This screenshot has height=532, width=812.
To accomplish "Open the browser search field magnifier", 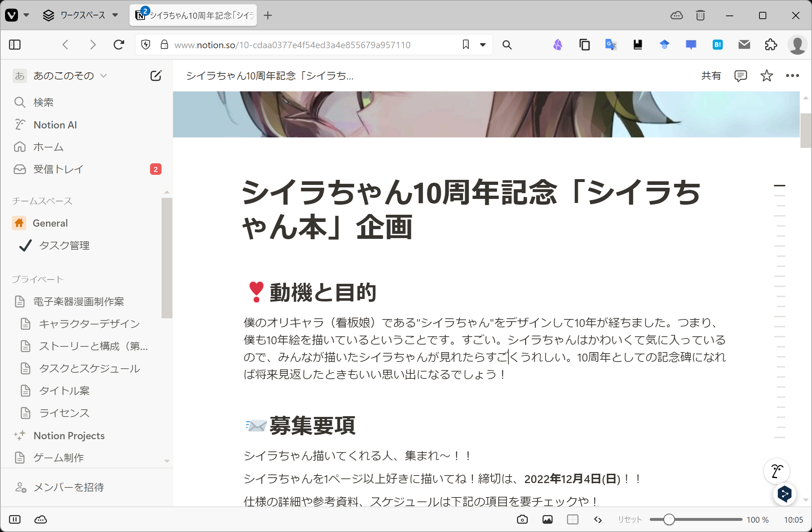I will click(507, 45).
